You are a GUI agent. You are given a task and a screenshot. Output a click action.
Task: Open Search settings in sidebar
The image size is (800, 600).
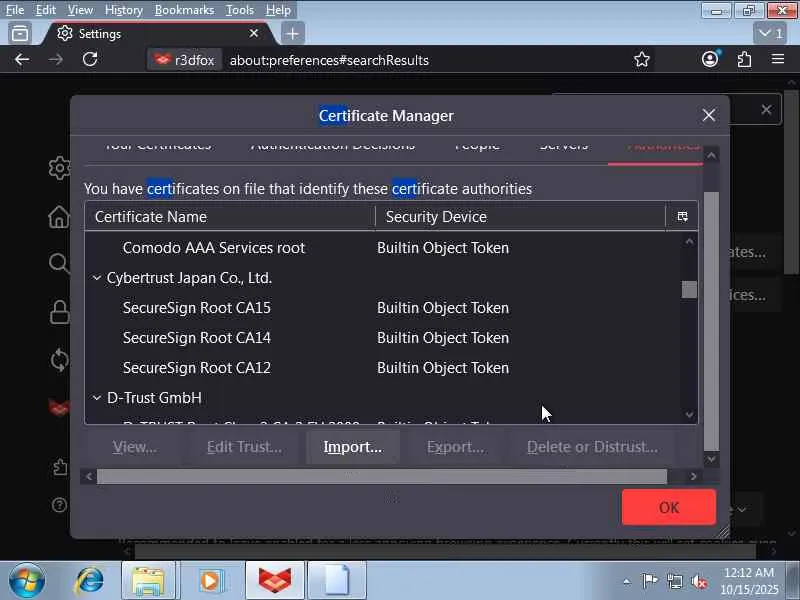coord(59,263)
